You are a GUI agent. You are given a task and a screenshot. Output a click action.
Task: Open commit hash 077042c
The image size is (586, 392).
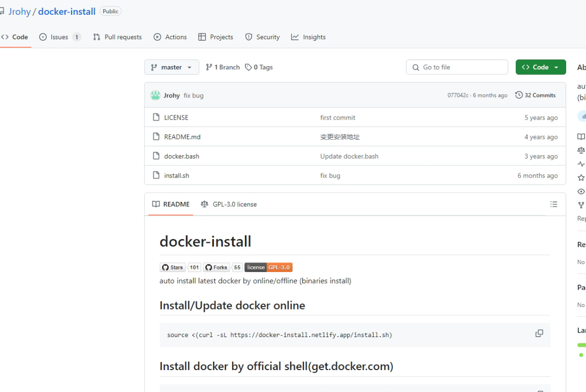coord(458,95)
